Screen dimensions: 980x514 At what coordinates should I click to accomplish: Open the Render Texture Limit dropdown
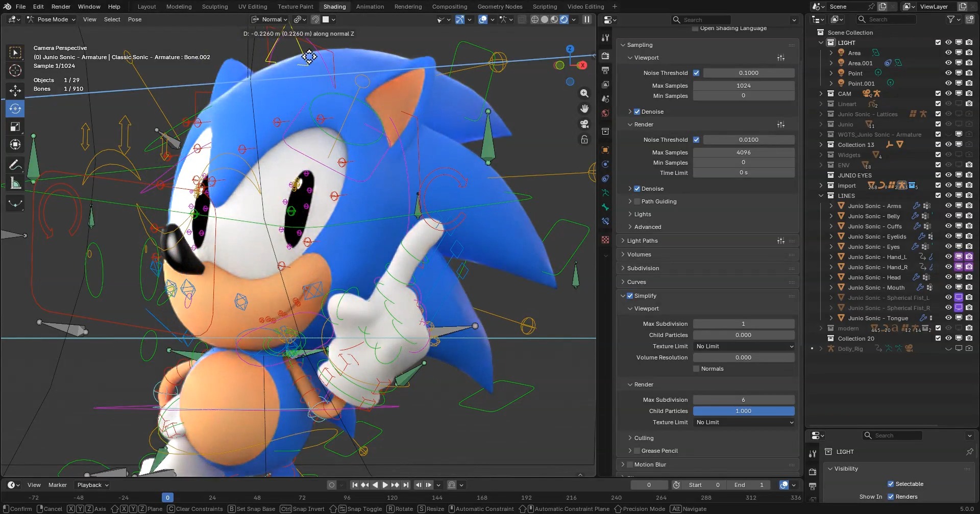coord(744,422)
